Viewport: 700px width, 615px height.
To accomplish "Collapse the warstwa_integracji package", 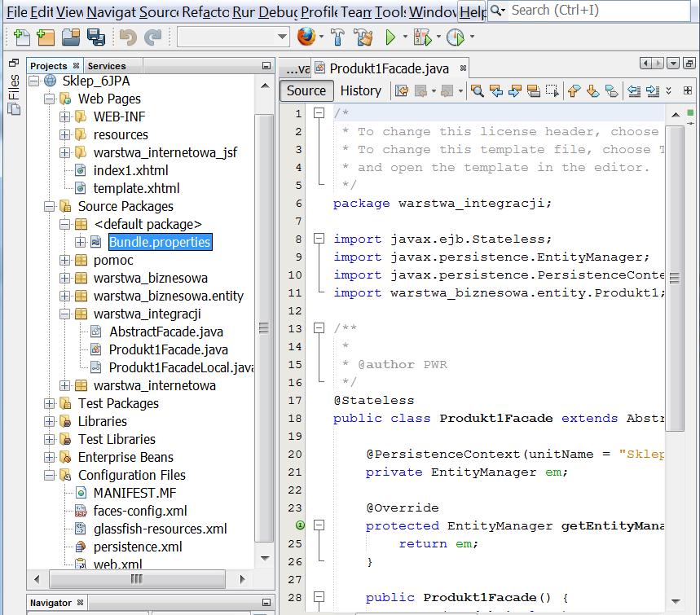I will (x=64, y=314).
